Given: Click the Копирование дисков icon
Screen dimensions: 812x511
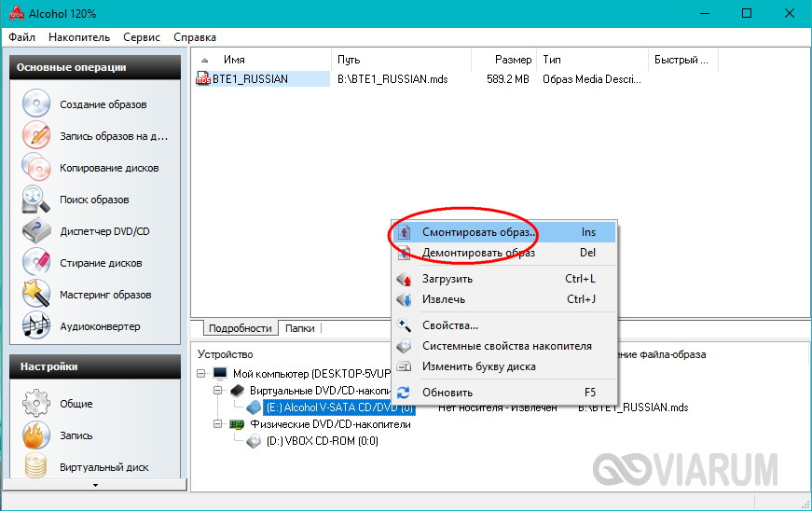Looking at the screenshot, I should (36, 167).
